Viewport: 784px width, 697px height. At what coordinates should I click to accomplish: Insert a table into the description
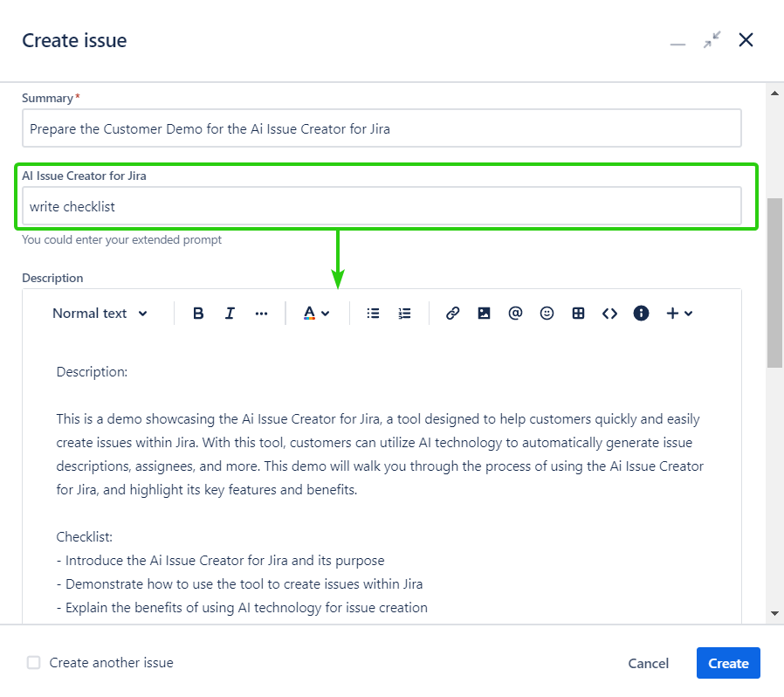tap(578, 314)
